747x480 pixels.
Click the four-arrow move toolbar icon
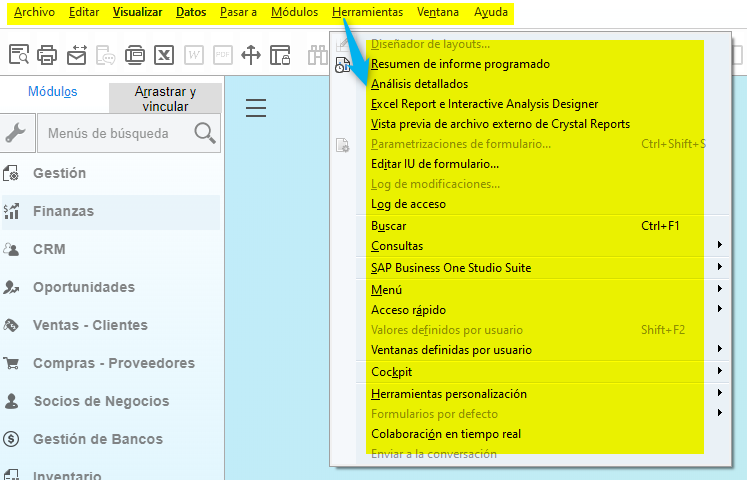[x=251, y=55]
